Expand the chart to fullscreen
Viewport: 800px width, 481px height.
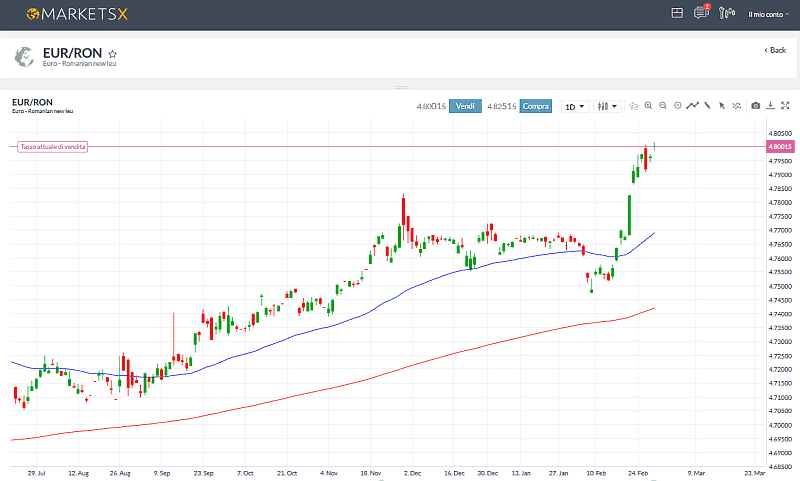pos(785,106)
